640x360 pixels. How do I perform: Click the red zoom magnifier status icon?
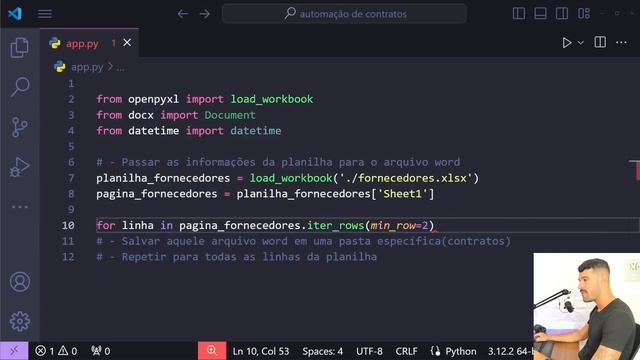(x=212, y=351)
